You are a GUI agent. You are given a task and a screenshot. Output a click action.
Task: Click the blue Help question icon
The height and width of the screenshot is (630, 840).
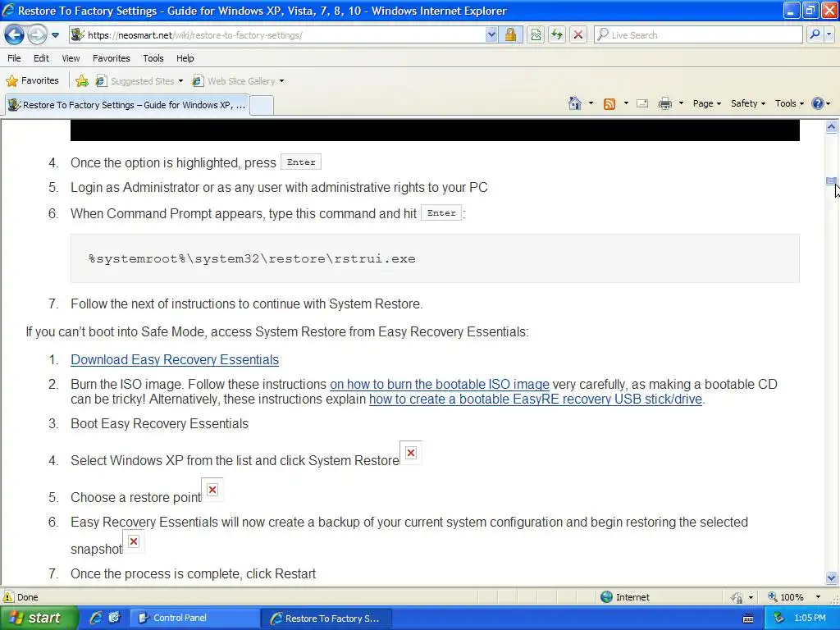click(x=818, y=104)
